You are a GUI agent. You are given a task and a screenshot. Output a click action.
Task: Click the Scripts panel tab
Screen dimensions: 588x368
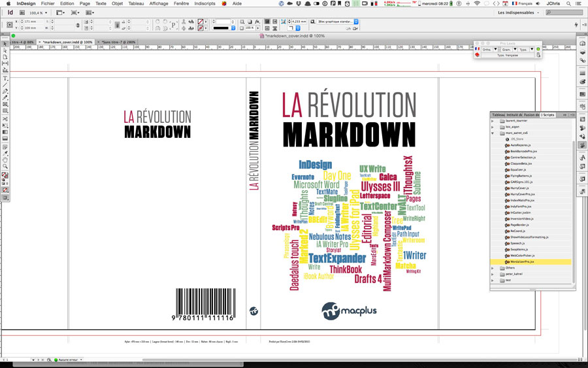[x=548, y=115]
